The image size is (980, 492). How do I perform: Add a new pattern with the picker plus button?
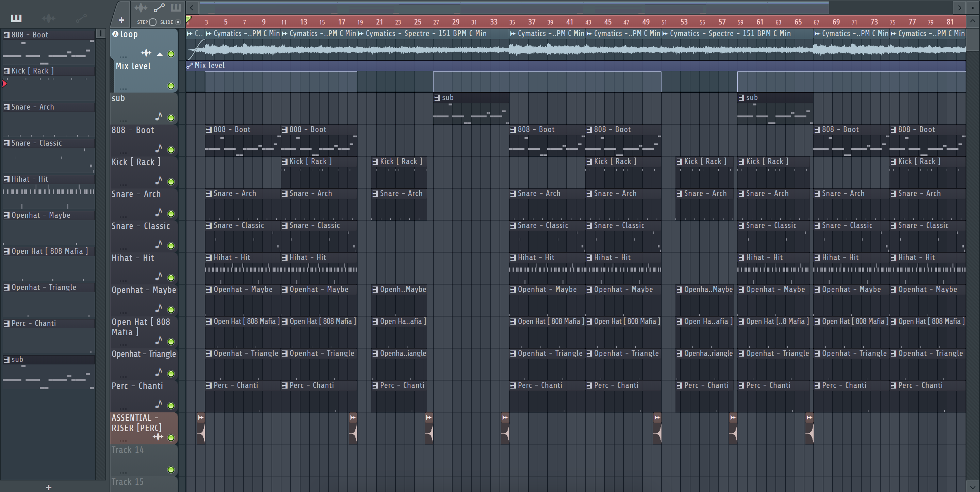tap(49, 488)
